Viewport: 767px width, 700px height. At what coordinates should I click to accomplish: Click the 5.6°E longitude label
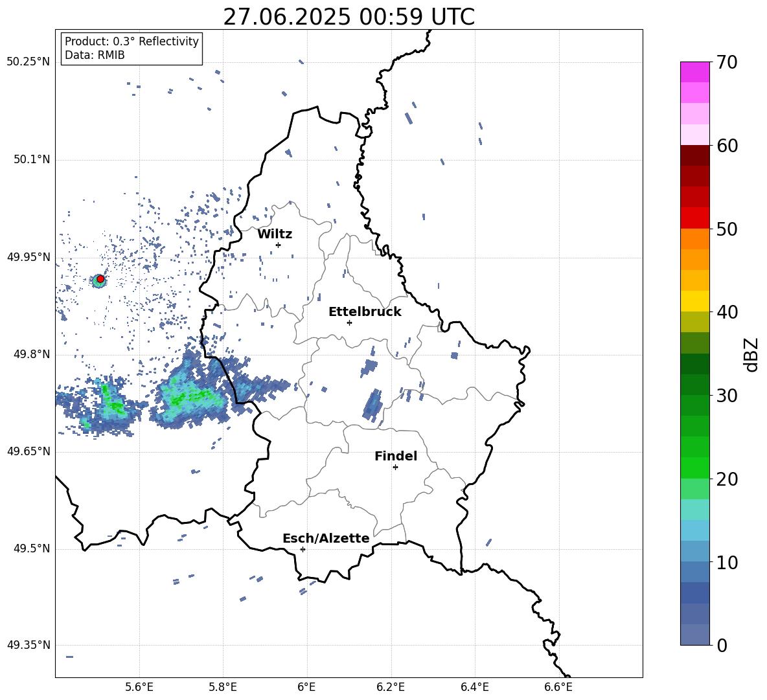139,687
